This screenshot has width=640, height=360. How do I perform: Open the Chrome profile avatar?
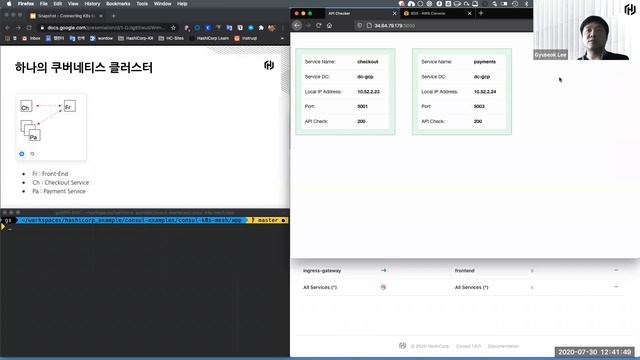pyautogui.click(x=271, y=28)
